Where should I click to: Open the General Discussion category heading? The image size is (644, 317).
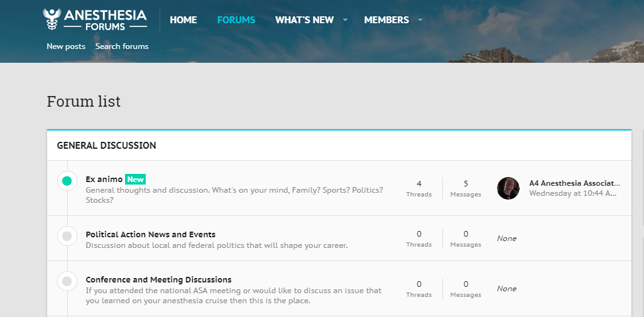107,146
